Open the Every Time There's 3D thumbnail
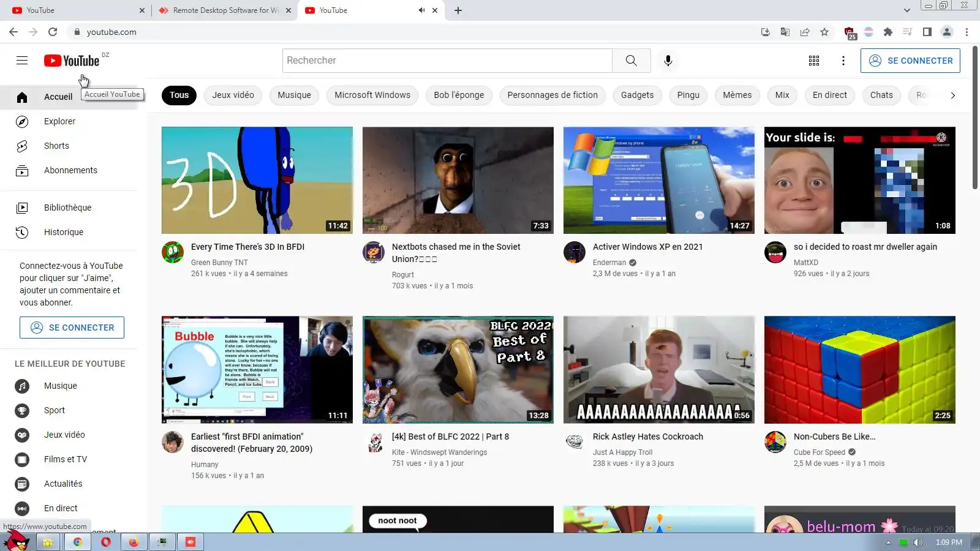This screenshot has height=551, width=980. (257, 180)
